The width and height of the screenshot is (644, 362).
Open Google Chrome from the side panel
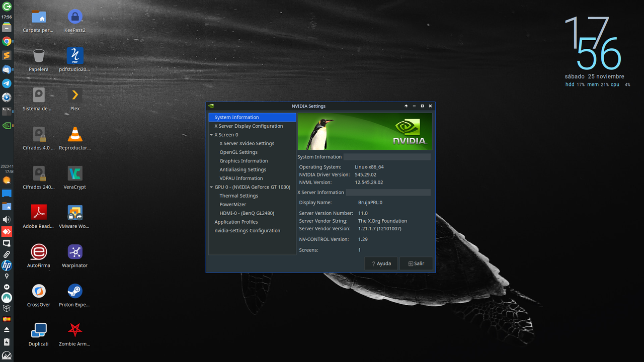7,41
